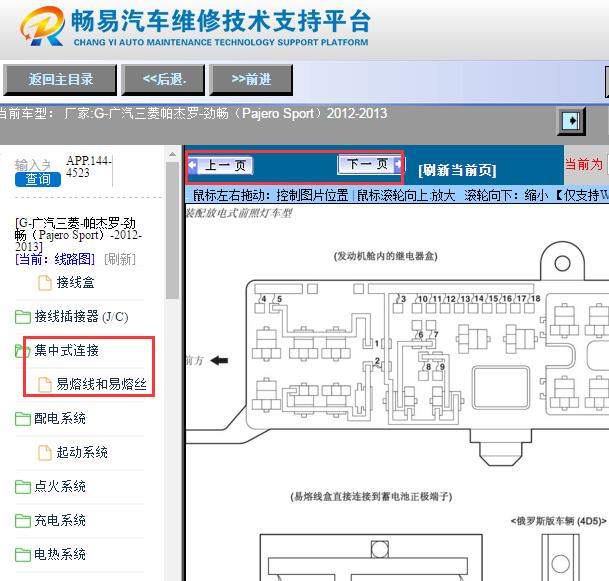Click 刷新当前页 link

click(457, 170)
